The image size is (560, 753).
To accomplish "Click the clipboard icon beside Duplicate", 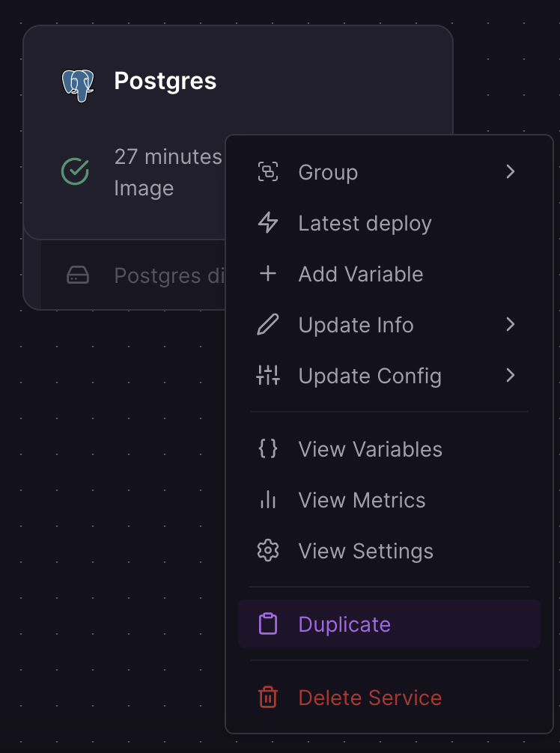I will [268, 624].
